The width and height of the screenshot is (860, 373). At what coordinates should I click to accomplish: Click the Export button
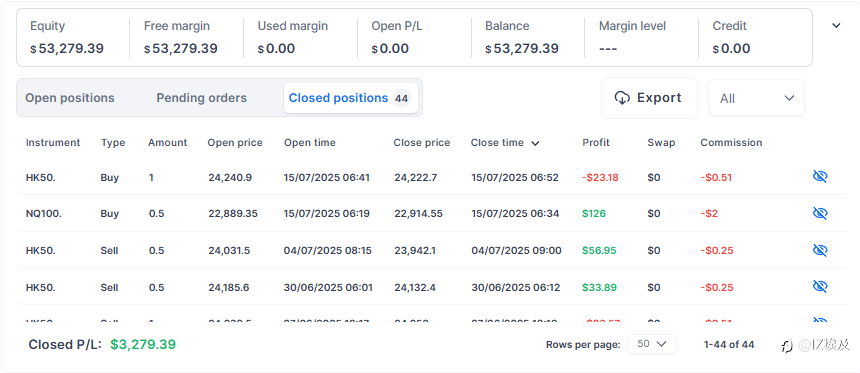(649, 98)
